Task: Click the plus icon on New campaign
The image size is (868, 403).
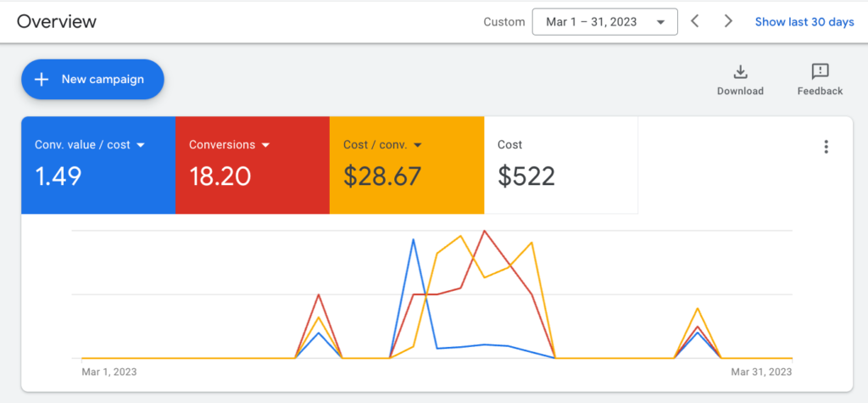Action: [x=42, y=79]
